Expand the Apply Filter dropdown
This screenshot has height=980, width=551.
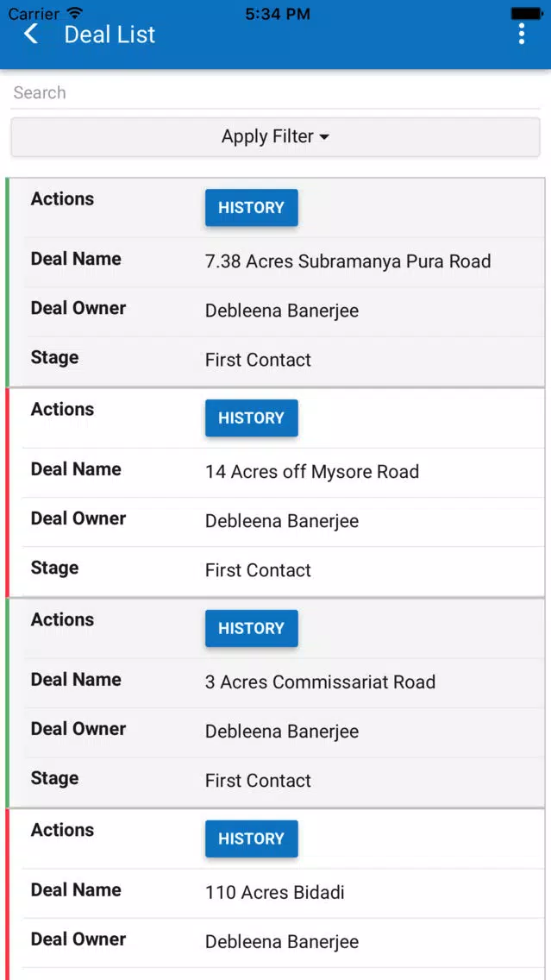276,136
